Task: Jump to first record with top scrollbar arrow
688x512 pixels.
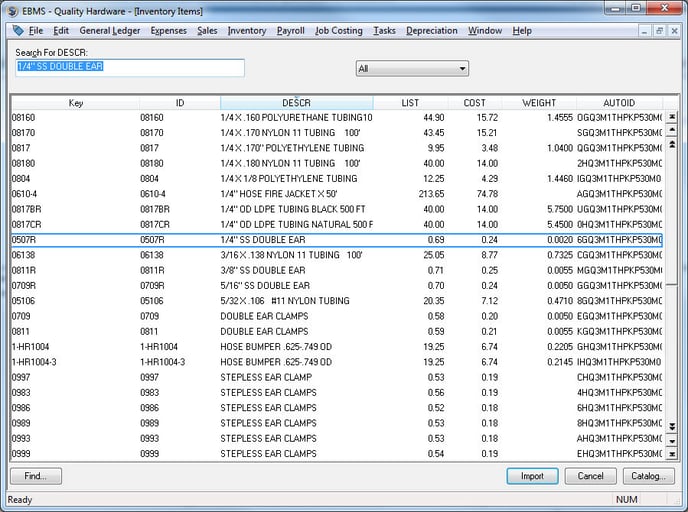Action: tap(672, 117)
